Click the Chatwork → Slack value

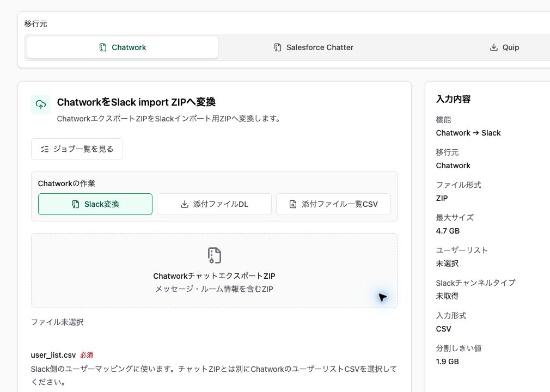pos(468,133)
